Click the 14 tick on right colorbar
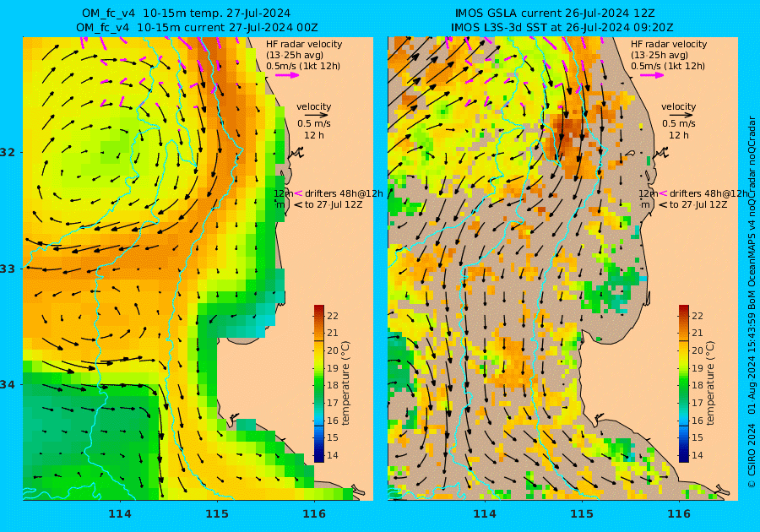 point(697,455)
